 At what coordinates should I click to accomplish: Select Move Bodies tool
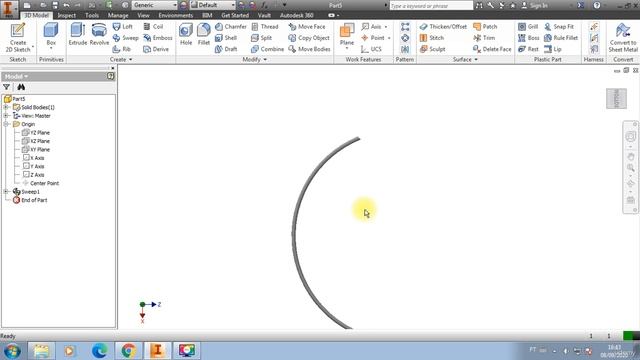pyautogui.click(x=309, y=49)
